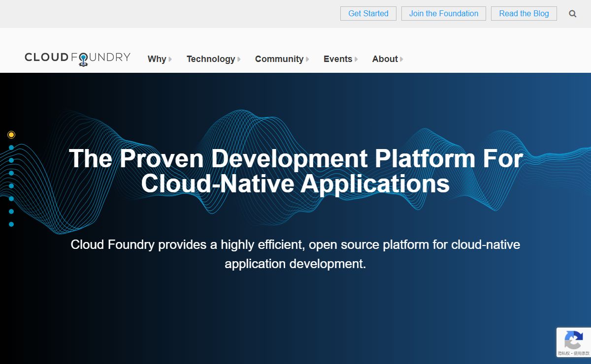Image resolution: width=591 pixels, height=364 pixels.
Task: Open the Community menu
Action: 279,59
